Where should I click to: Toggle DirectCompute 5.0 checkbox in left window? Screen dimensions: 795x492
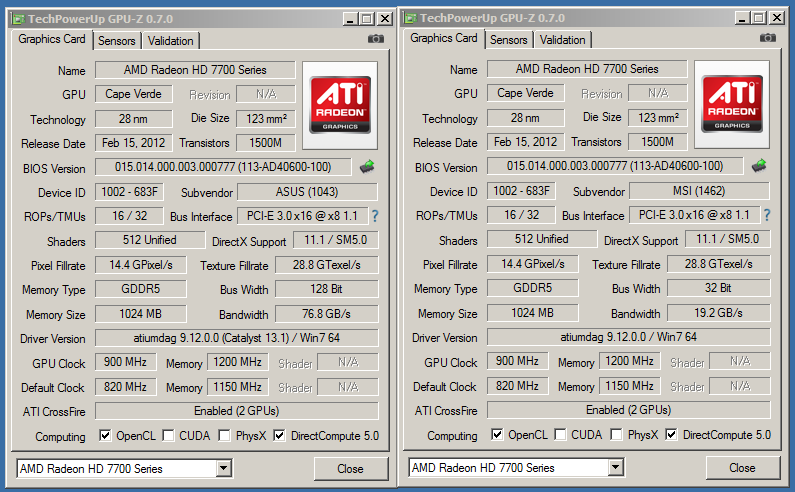279,435
